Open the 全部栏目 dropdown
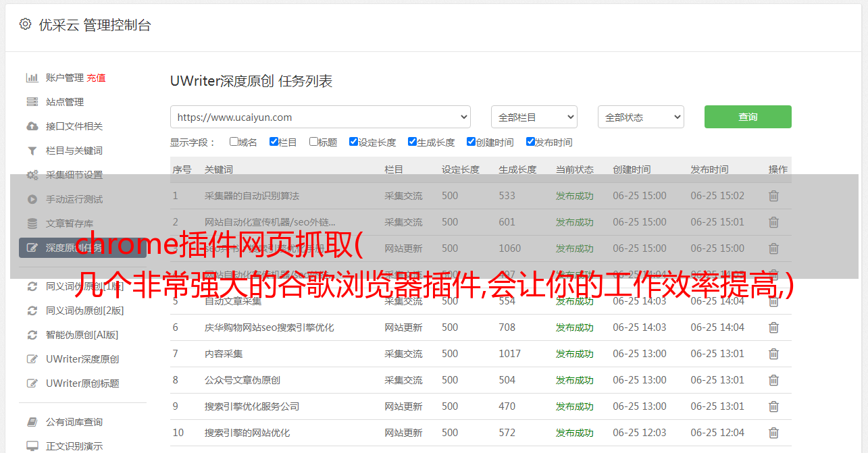Image resolution: width=868 pixels, height=453 pixels. [534, 117]
